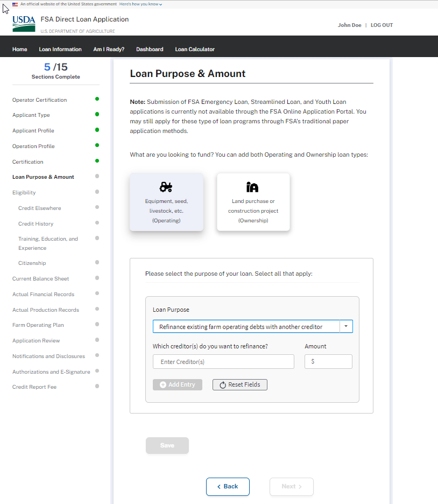The image size is (438, 504).
Task: Click the Reset Fields button
Action: tap(240, 385)
